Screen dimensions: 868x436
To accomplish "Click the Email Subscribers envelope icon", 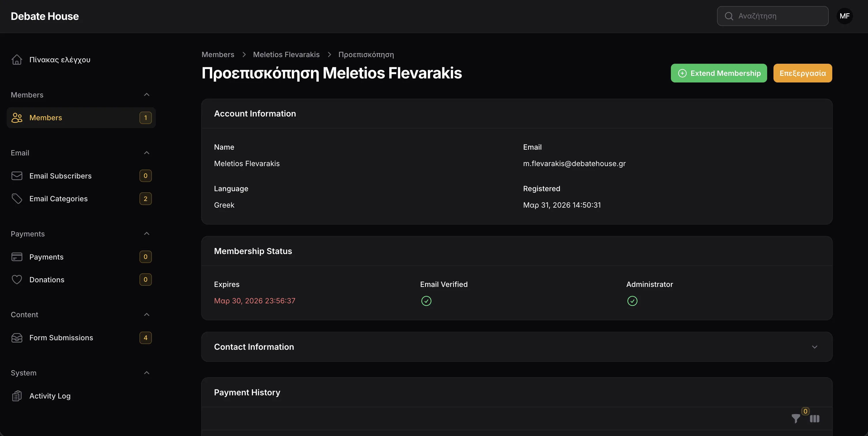I will 16,176.
